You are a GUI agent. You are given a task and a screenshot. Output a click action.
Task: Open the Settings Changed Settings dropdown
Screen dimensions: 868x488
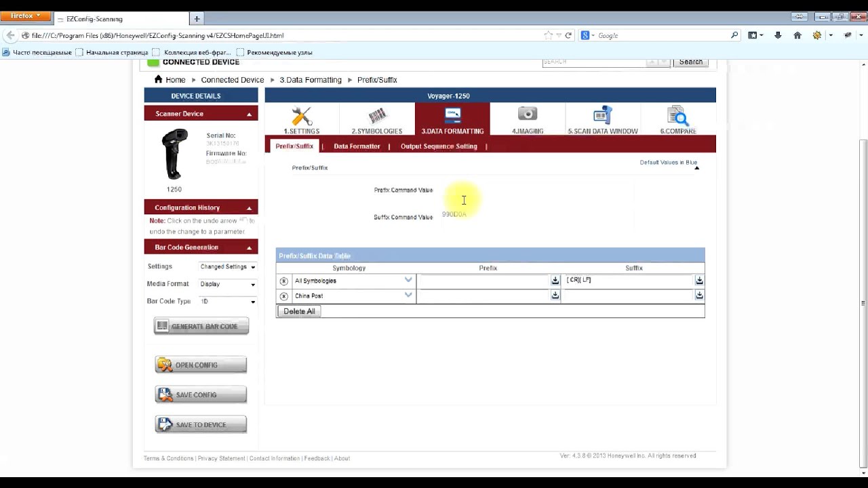tap(228, 267)
